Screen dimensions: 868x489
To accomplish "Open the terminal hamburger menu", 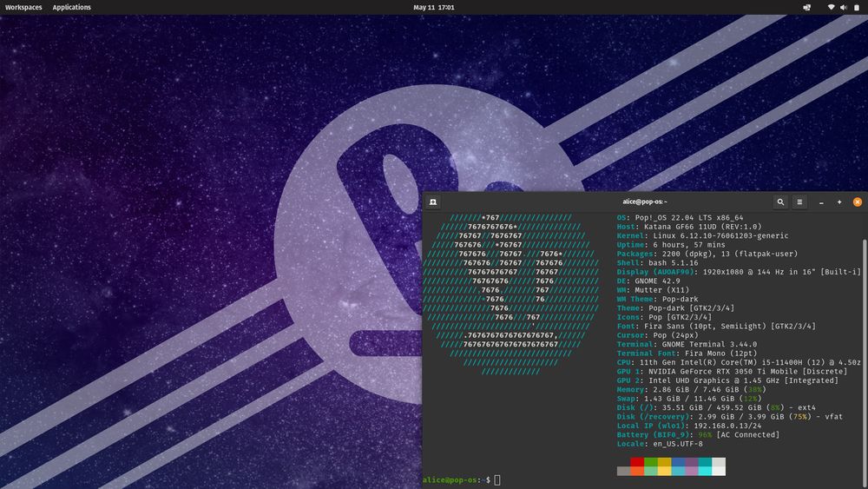I will (x=799, y=202).
